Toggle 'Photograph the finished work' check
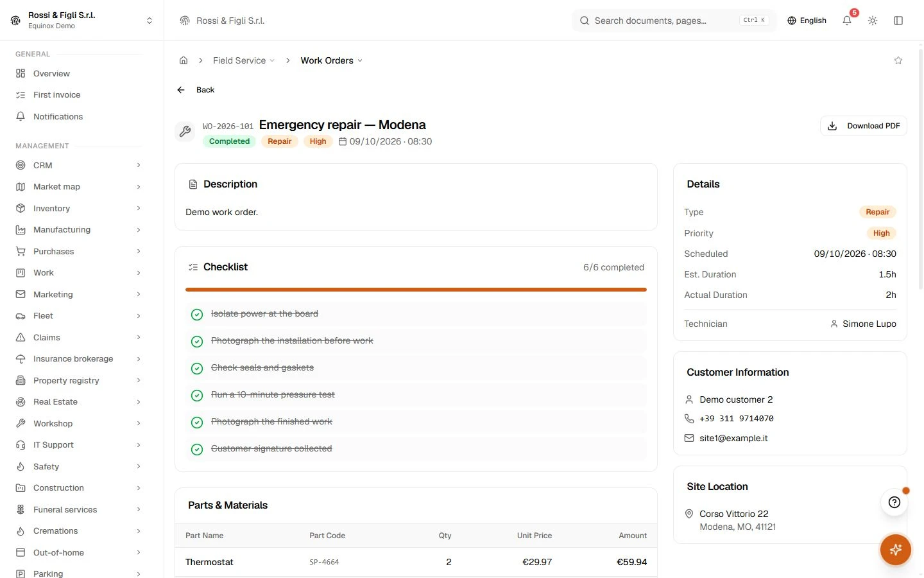This screenshot has height=578, width=924. click(197, 422)
